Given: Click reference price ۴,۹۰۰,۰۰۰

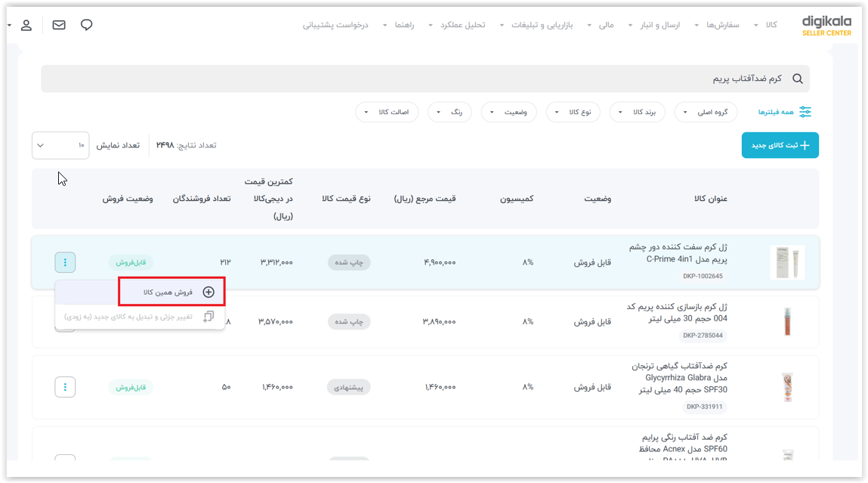Looking at the screenshot, I should click(x=440, y=262).
